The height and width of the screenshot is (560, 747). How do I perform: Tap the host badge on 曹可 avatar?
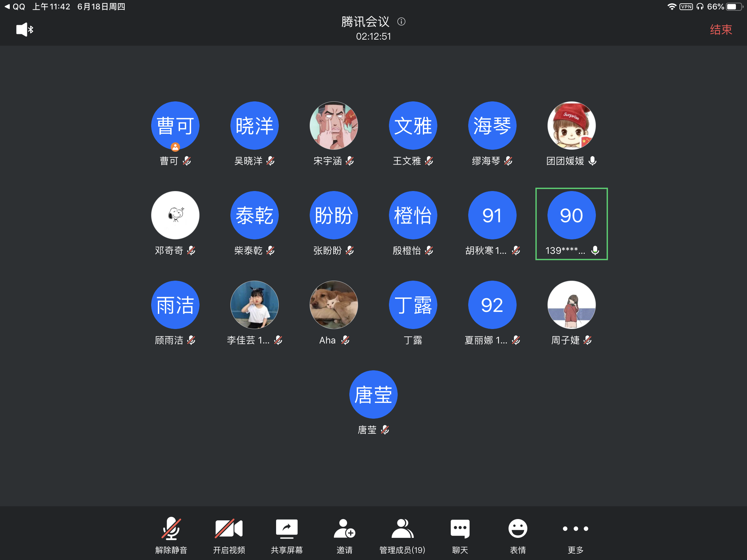pyautogui.click(x=175, y=147)
